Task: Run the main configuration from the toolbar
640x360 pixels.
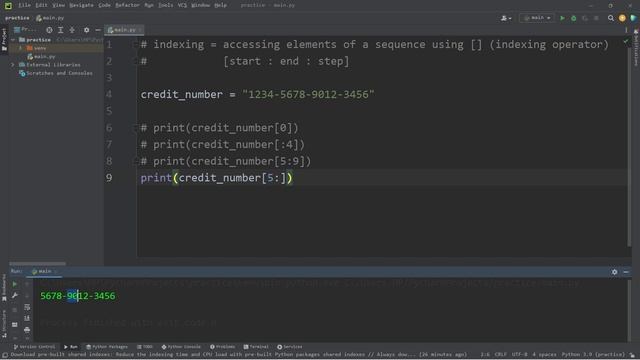Action: click(562, 18)
